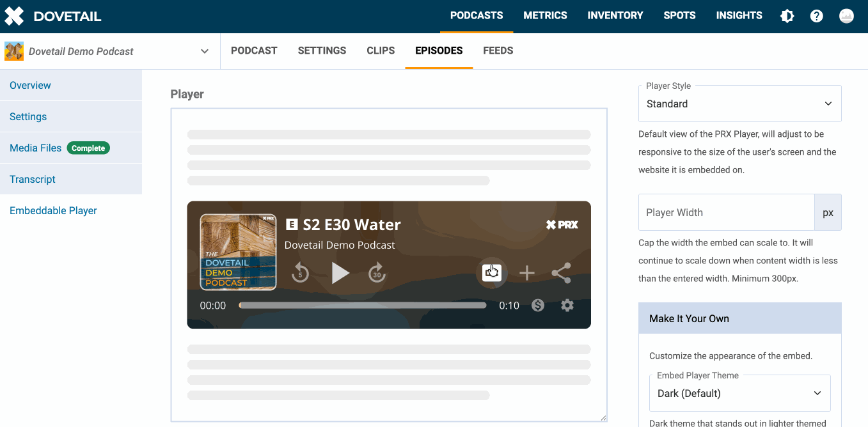The height and width of the screenshot is (427, 868).
Task: Click the plus icon in the player
Action: pyautogui.click(x=526, y=274)
